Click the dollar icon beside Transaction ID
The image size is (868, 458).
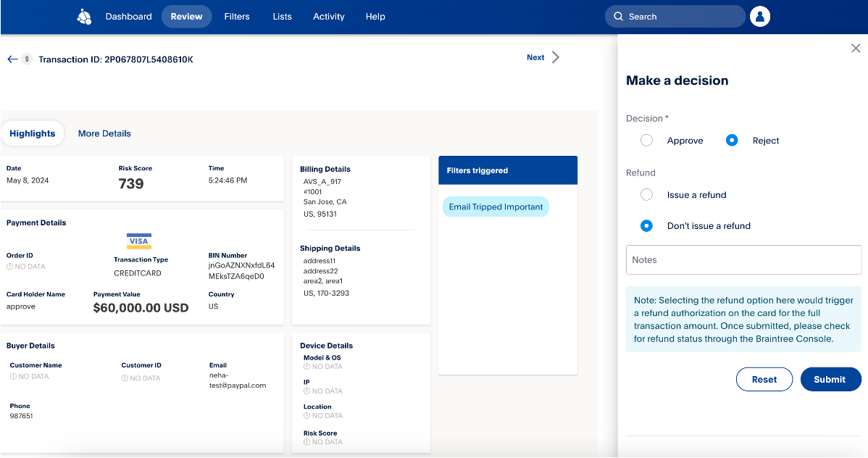28,59
